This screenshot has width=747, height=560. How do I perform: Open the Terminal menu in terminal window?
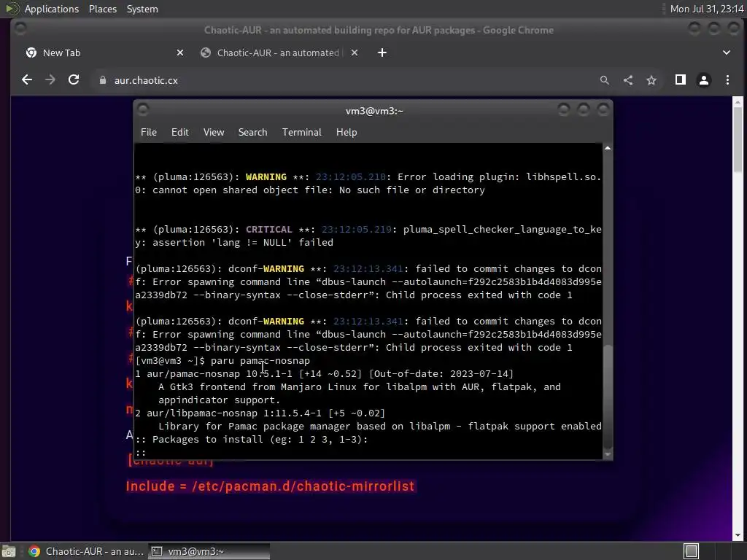(x=301, y=133)
